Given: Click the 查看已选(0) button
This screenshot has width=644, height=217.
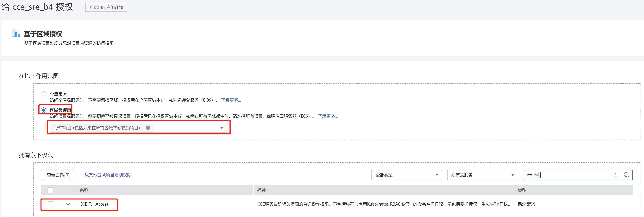Looking at the screenshot, I should (x=58, y=175).
